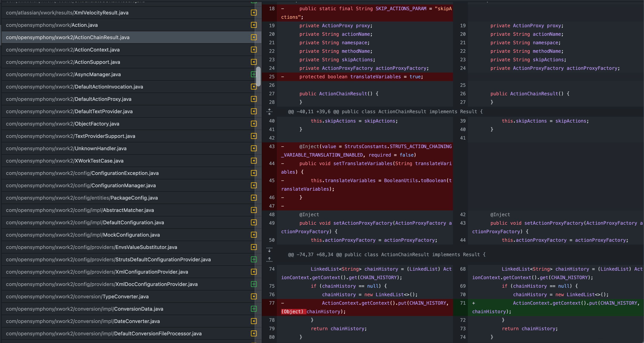Expand down hidden lines below line 50
The image size is (644, 343).
click(x=269, y=250)
